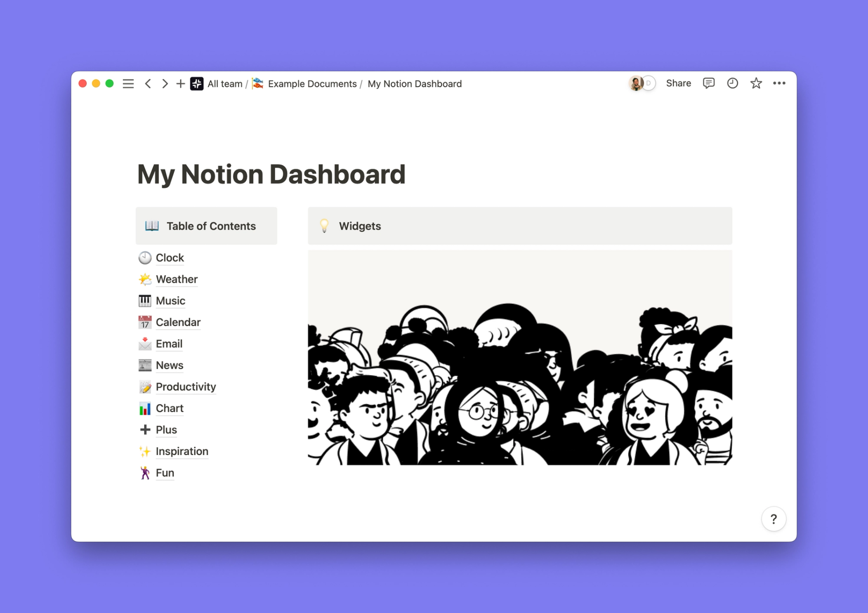Click the crowd illustration image
The height and width of the screenshot is (613, 868).
click(x=520, y=358)
